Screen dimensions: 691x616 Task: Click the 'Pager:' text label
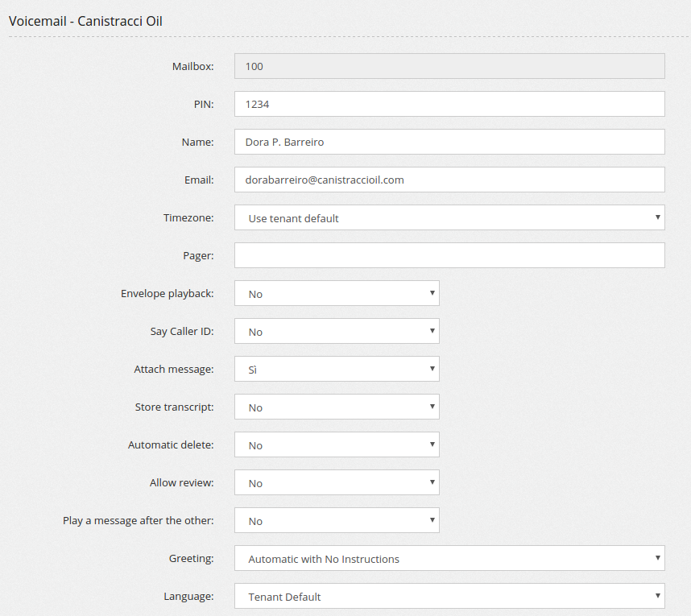click(x=198, y=255)
